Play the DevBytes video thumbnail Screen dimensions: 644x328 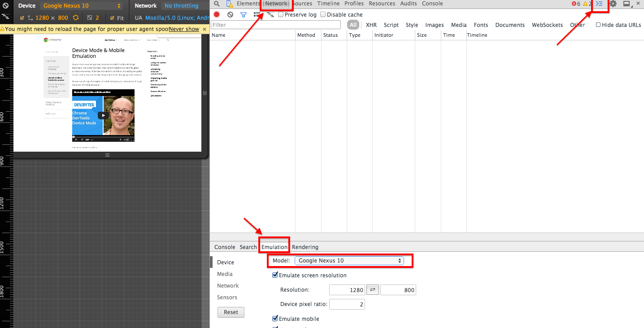tap(103, 115)
